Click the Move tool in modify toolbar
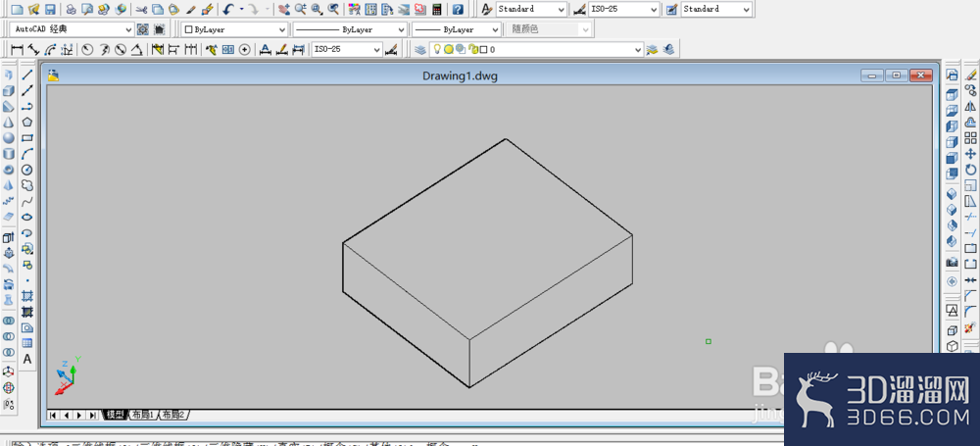This screenshot has width=980, height=446. (970, 153)
